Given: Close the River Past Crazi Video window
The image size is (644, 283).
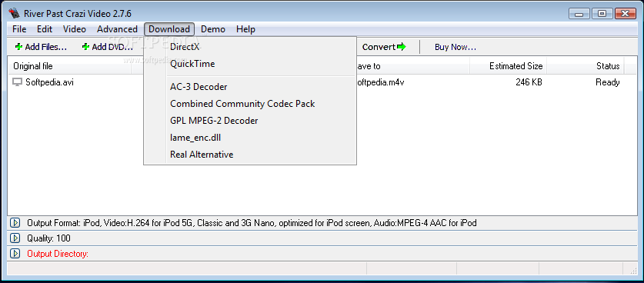Looking at the screenshot, I should pos(626,13).
